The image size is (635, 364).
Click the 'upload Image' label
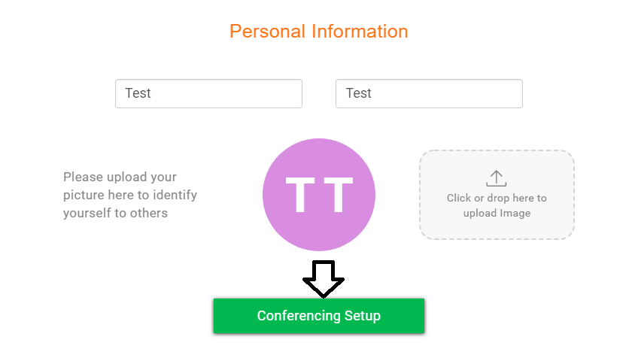[497, 214]
